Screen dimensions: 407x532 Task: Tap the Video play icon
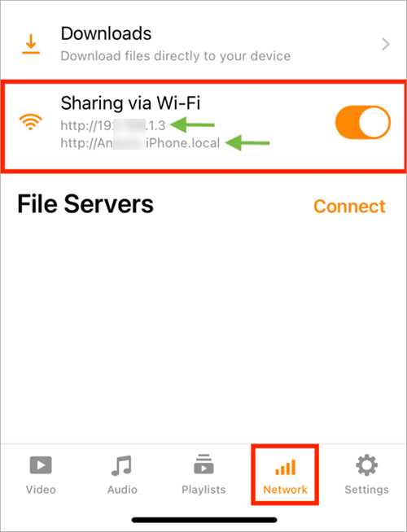coord(41,464)
